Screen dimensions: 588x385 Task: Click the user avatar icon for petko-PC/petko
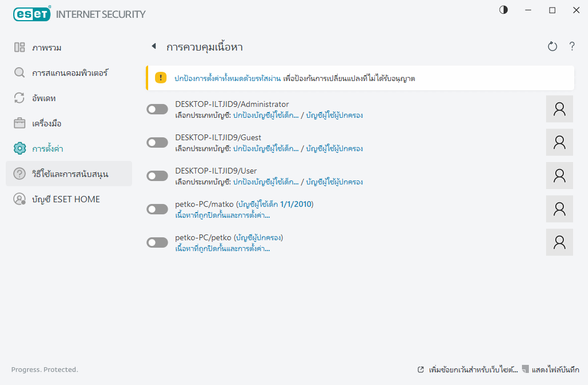click(x=559, y=242)
